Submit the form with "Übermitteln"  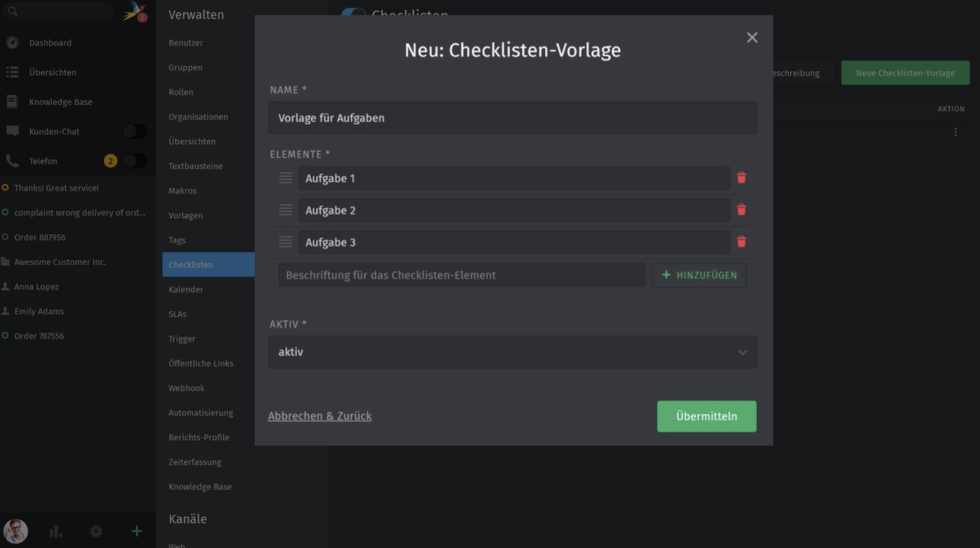[706, 416]
